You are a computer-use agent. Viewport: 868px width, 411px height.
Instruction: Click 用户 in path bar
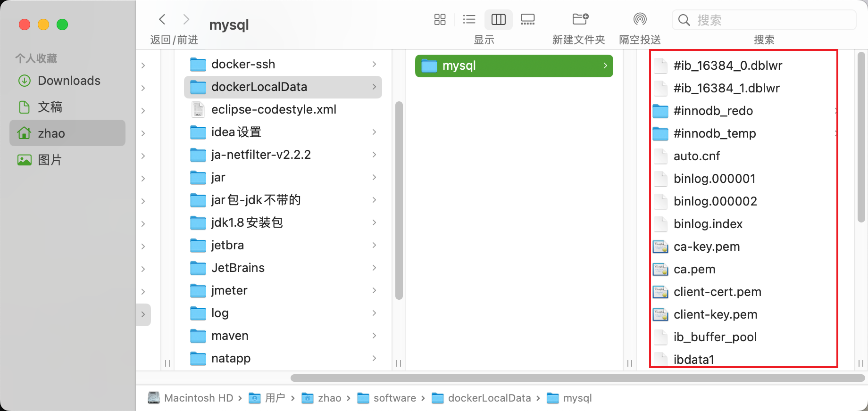pyautogui.click(x=267, y=398)
